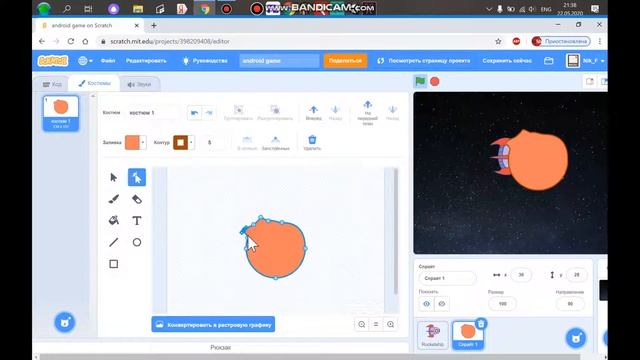Image resolution: width=640 pixels, height=360 pixels.
Task: Select the Reshape tool
Action: [x=137, y=178]
